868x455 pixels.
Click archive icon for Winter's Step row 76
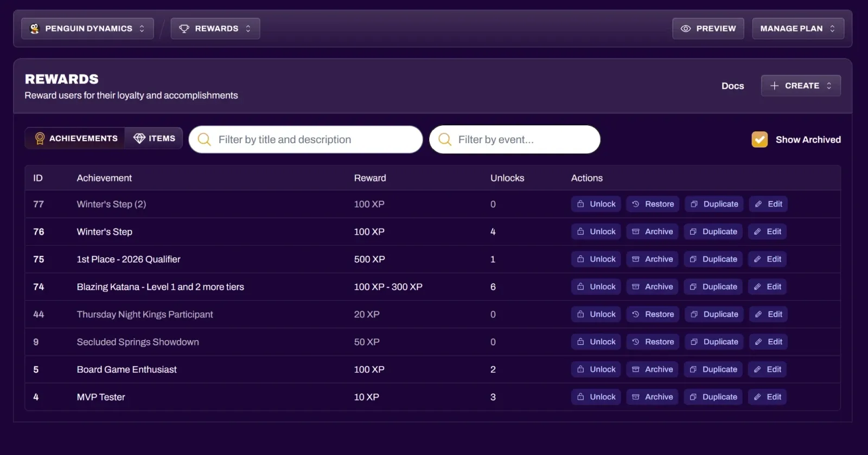pyautogui.click(x=636, y=232)
